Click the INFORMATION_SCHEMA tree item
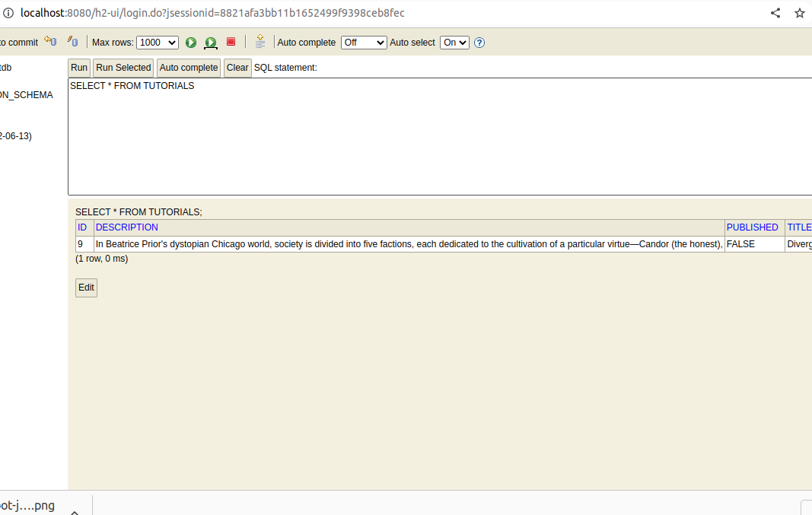 click(26, 95)
